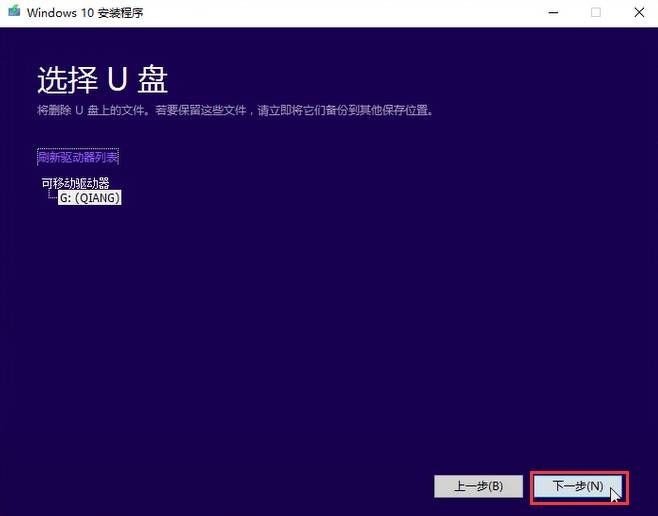Click the warning text about deleting U 盘 files
The image size is (658, 516).
tap(235, 111)
